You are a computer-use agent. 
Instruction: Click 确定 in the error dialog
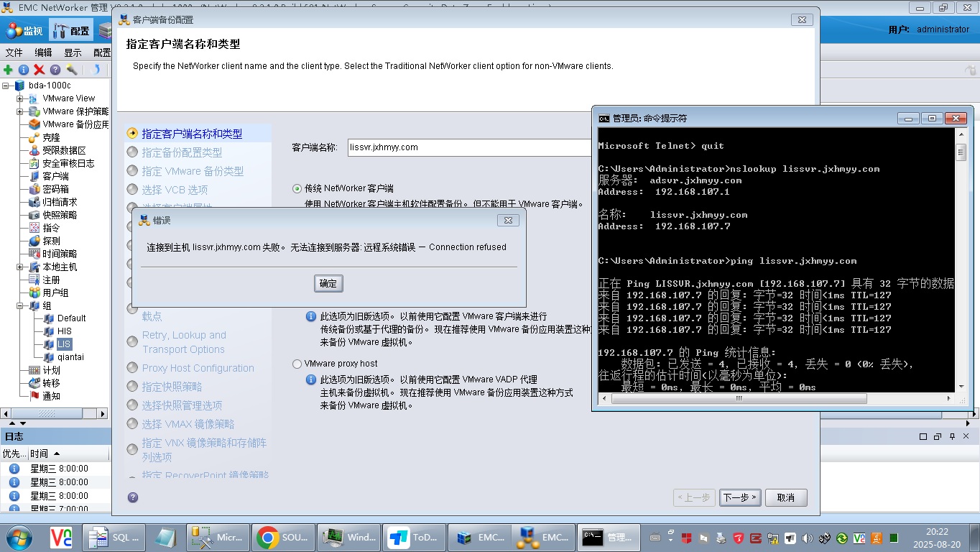pyautogui.click(x=328, y=283)
